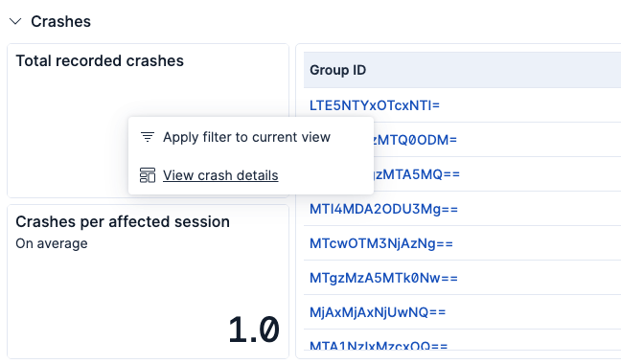
Task: Open group ID MTcwOTM3NjAzNg==
Action: (x=381, y=243)
